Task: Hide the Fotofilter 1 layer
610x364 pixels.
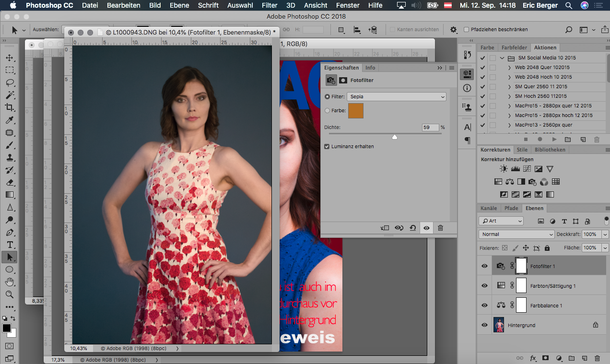Action: [484, 266]
